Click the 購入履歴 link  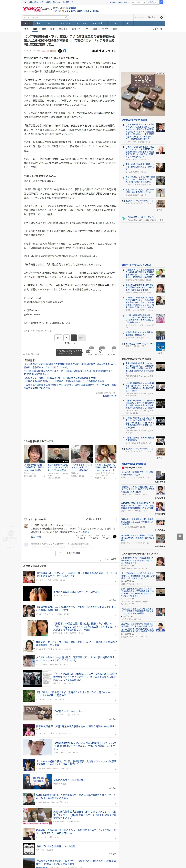tap(152, 17)
